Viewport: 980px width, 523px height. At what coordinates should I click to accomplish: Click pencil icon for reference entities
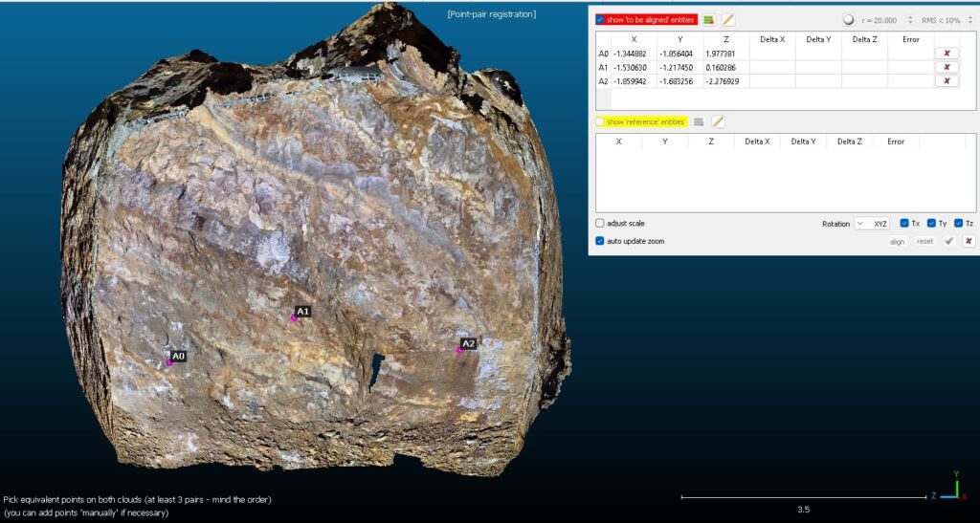pos(718,121)
